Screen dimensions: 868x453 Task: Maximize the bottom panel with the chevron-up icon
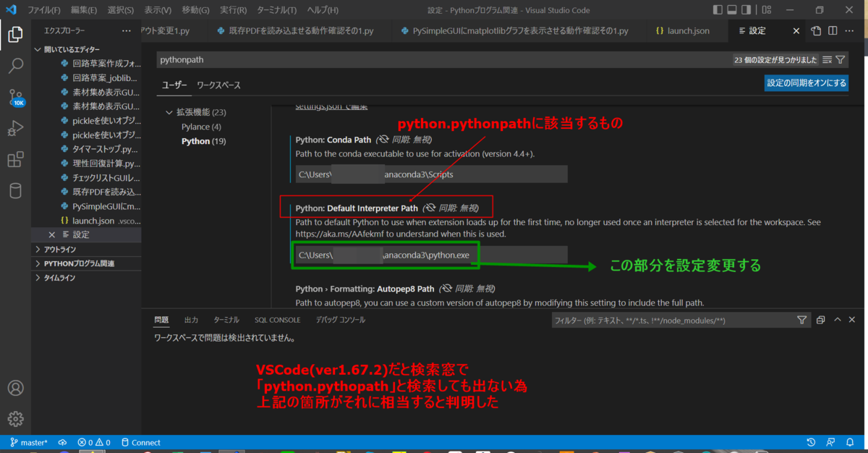click(838, 320)
